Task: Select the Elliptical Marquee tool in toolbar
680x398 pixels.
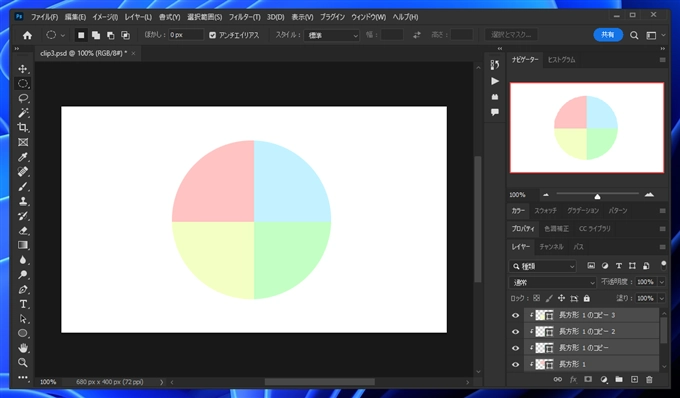Action: [23, 83]
